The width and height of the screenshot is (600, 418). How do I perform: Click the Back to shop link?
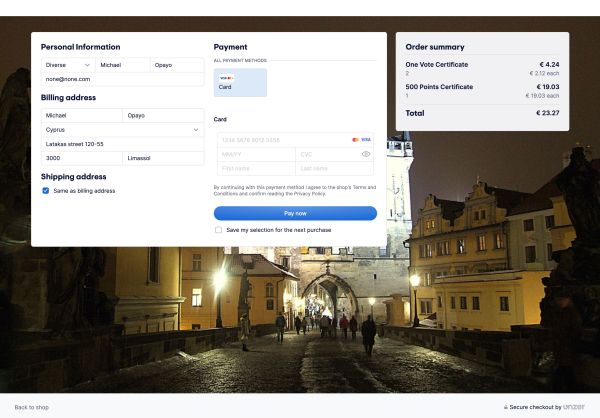pos(32,407)
